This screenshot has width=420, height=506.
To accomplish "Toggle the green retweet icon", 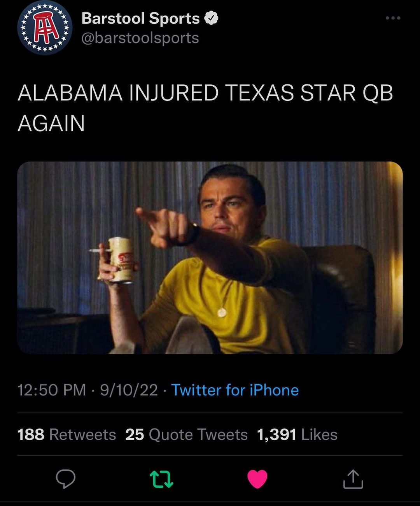I will pos(161,479).
